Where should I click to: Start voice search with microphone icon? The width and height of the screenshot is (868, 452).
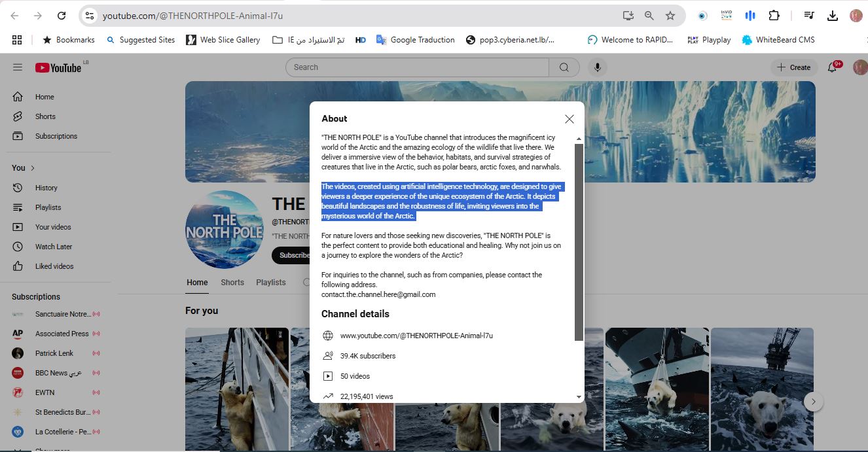(x=597, y=67)
